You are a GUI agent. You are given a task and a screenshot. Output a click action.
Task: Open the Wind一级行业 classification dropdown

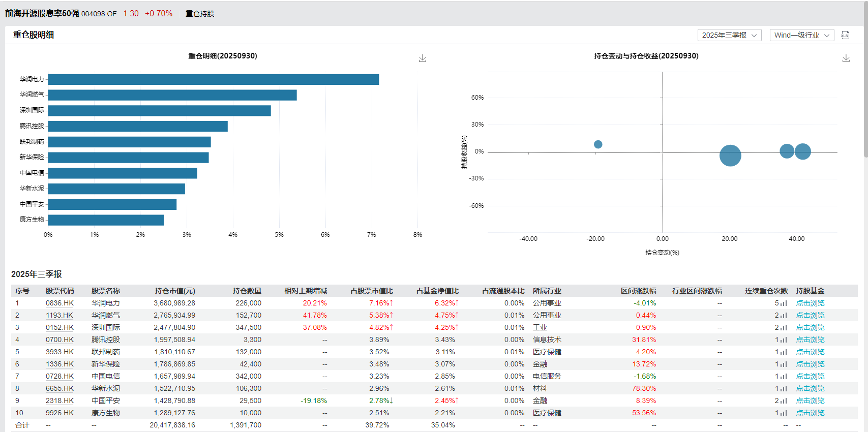pos(802,35)
